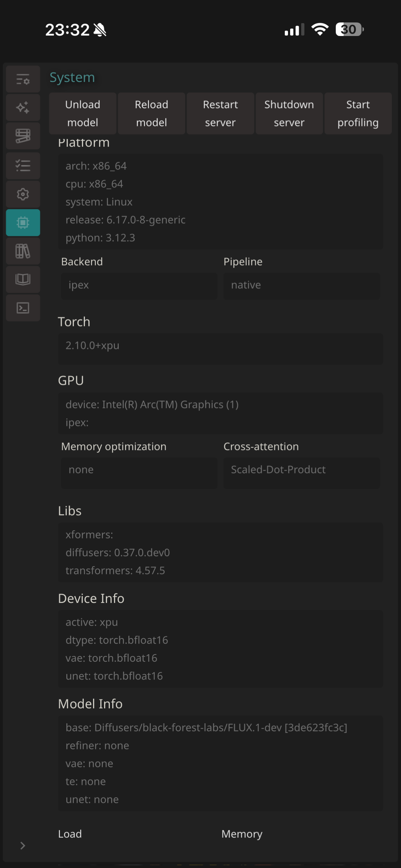Select the checklist icon in sidebar
The height and width of the screenshot is (868, 401).
23,165
